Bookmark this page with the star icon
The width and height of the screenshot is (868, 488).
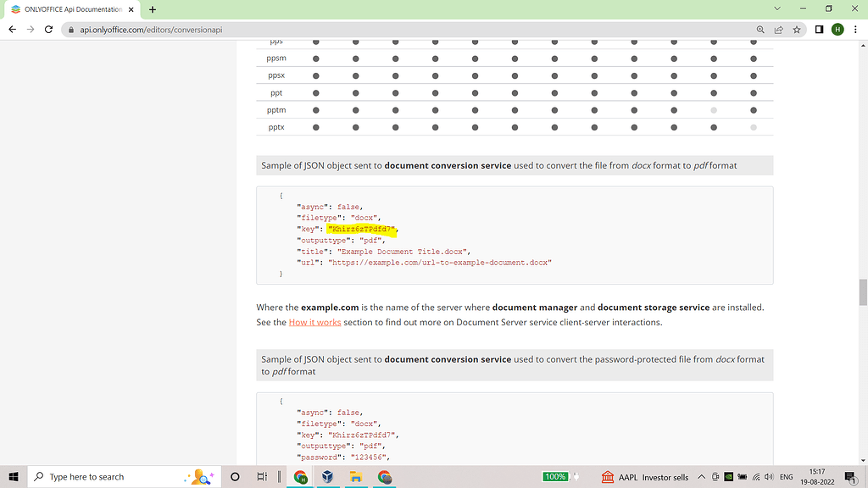pos(796,29)
